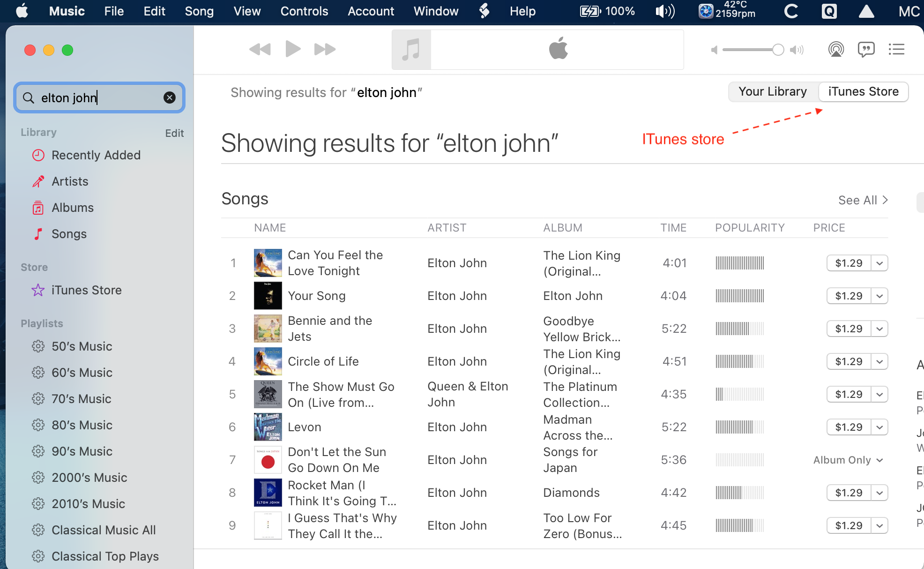Viewport: 924px width, 569px height.
Task: Expand price options for Can You Feel the Love Tonight
Action: tap(879, 263)
